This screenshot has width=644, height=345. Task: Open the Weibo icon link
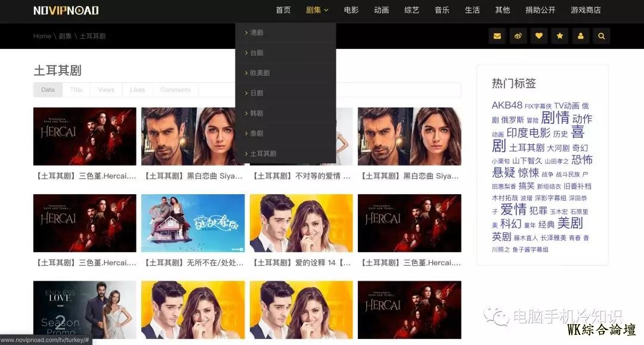point(518,36)
